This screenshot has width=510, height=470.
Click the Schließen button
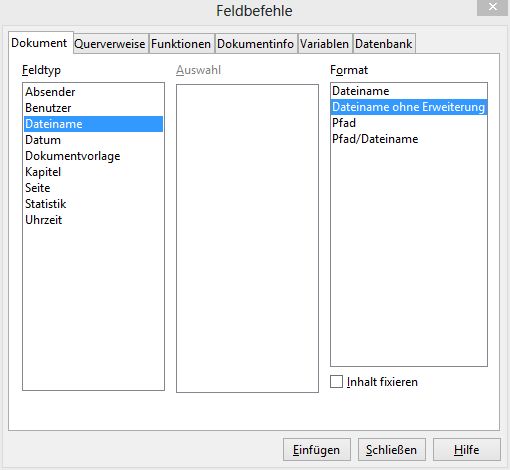pyautogui.click(x=392, y=450)
